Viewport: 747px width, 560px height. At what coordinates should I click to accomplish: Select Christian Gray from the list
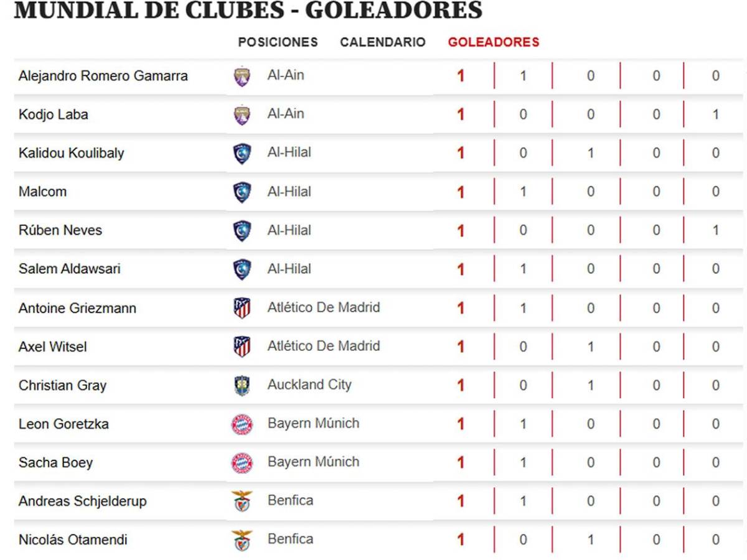point(62,385)
